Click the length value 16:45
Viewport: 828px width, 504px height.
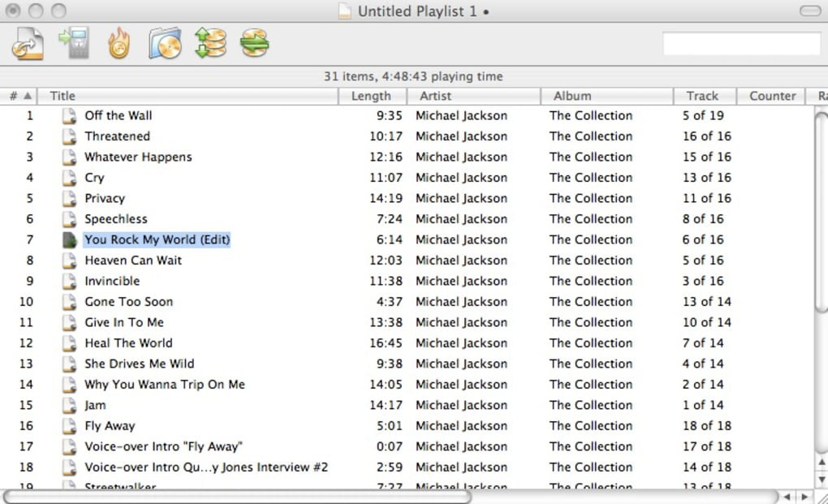click(386, 343)
